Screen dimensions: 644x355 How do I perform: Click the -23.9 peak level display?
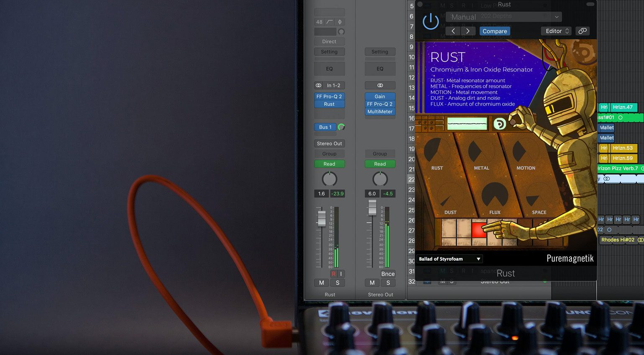tap(337, 194)
